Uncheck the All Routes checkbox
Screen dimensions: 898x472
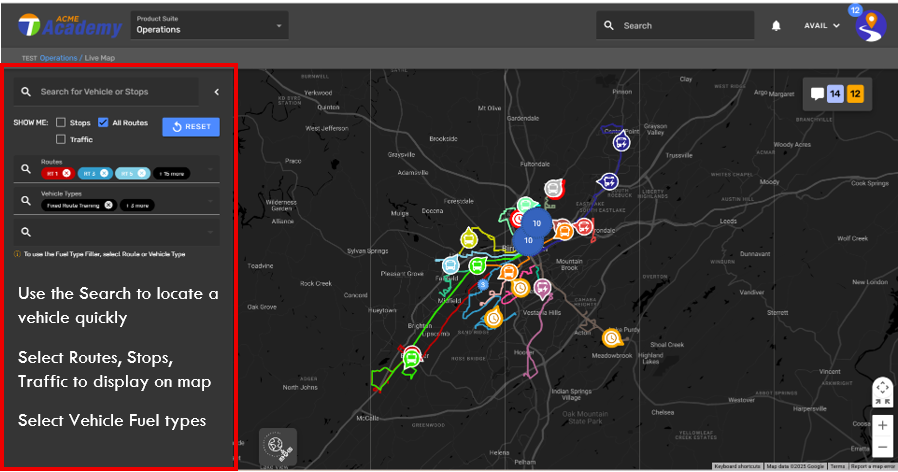[103, 123]
